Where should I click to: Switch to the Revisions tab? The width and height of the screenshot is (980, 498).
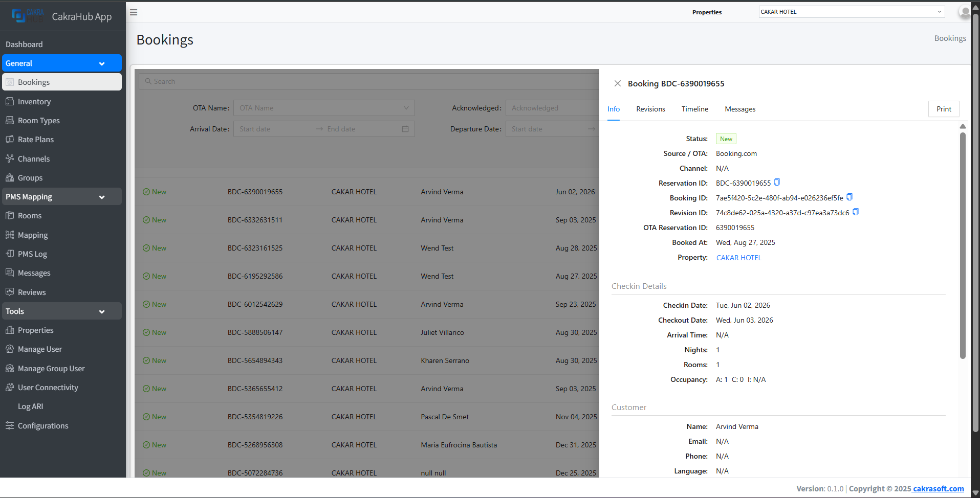650,109
